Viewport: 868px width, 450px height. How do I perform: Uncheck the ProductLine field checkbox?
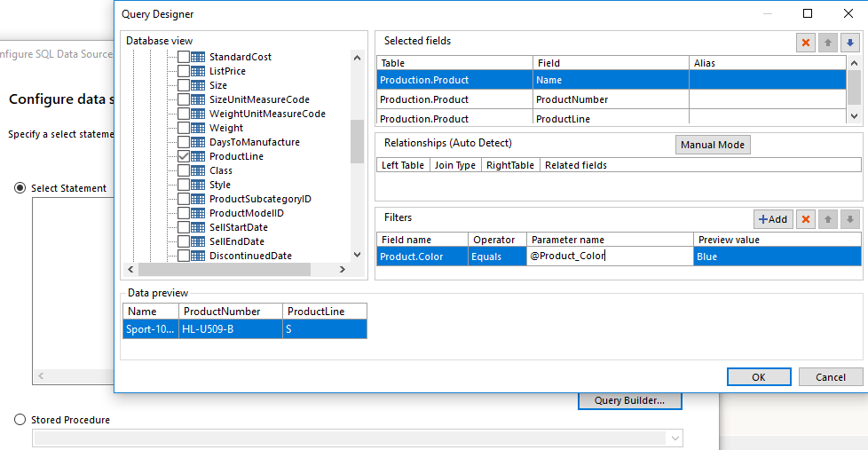[x=183, y=156]
